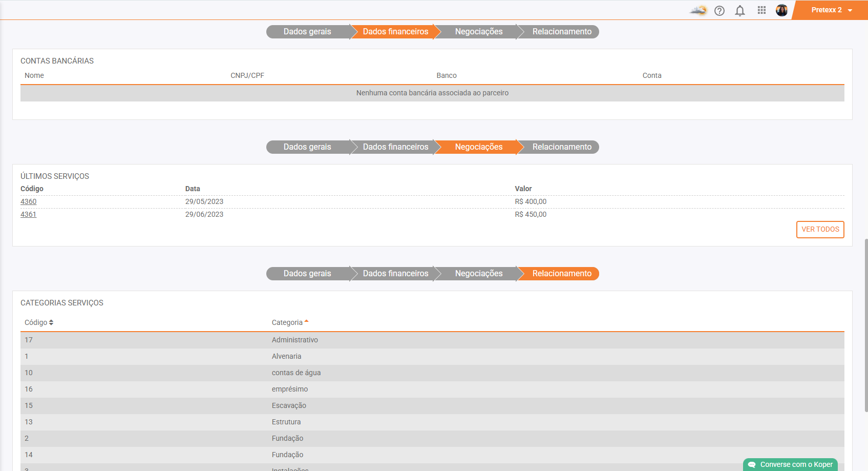
Task: Click the contas de água row
Action: tap(432, 373)
